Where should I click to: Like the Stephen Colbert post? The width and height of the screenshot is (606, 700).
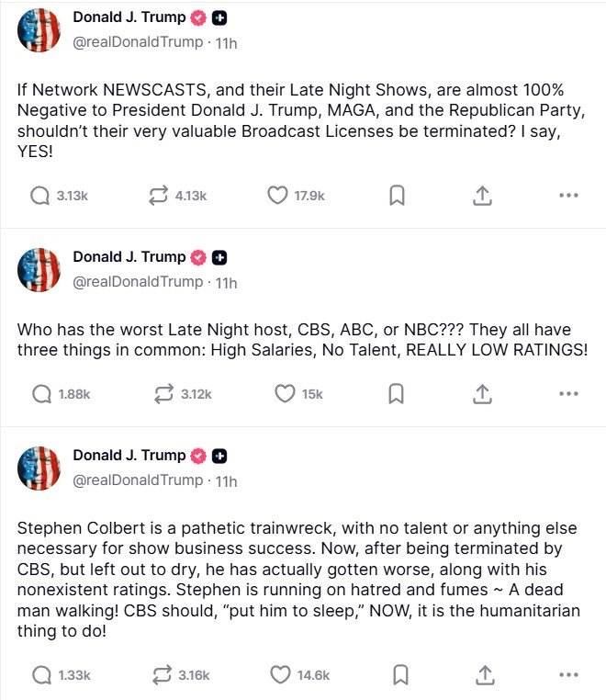pyautogui.click(x=280, y=675)
